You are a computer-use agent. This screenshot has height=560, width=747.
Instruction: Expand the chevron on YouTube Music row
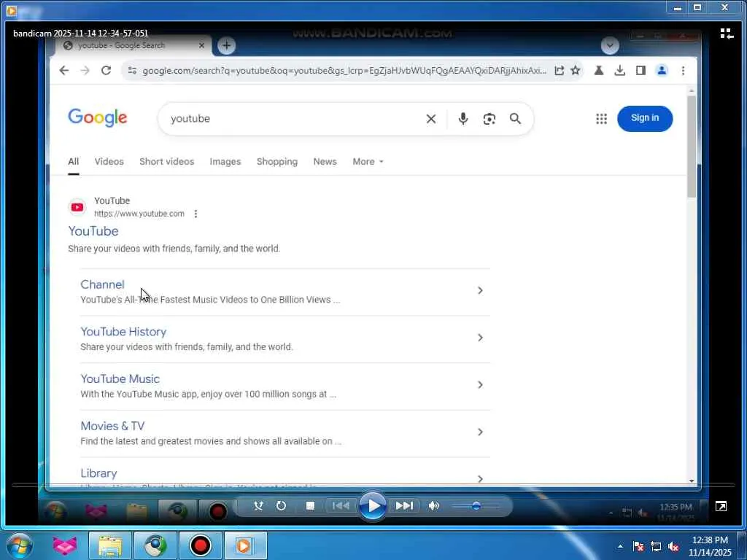pyautogui.click(x=480, y=385)
